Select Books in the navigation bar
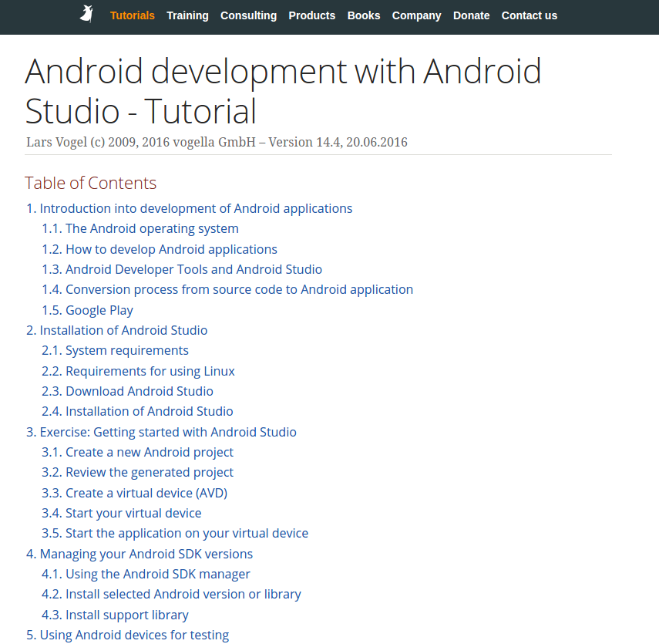Image resolution: width=659 pixels, height=644 pixels. pos(364,15)
